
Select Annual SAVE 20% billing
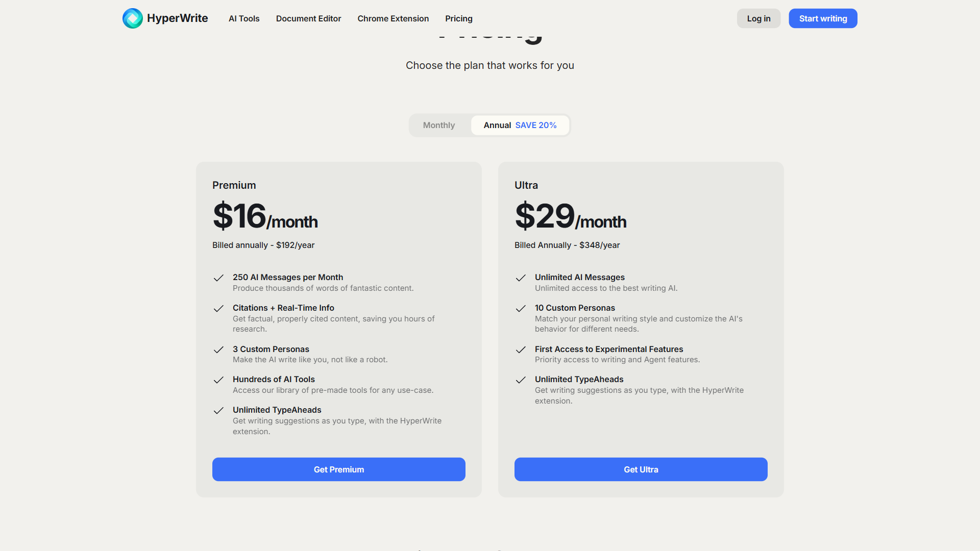pos(520,125)
